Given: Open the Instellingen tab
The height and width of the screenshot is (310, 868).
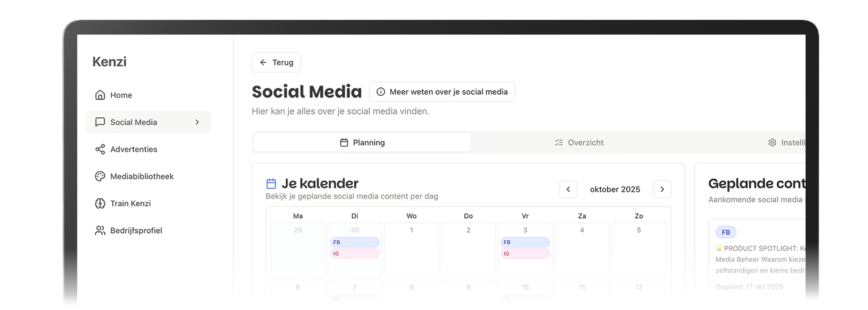Looking at the screenshot, I should click(787, 143).
